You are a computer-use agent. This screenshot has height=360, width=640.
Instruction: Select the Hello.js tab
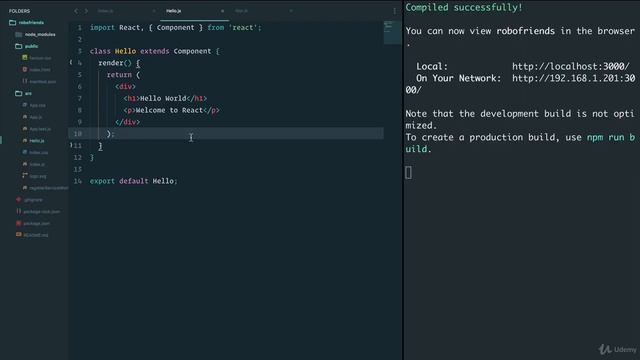point(174,11)
